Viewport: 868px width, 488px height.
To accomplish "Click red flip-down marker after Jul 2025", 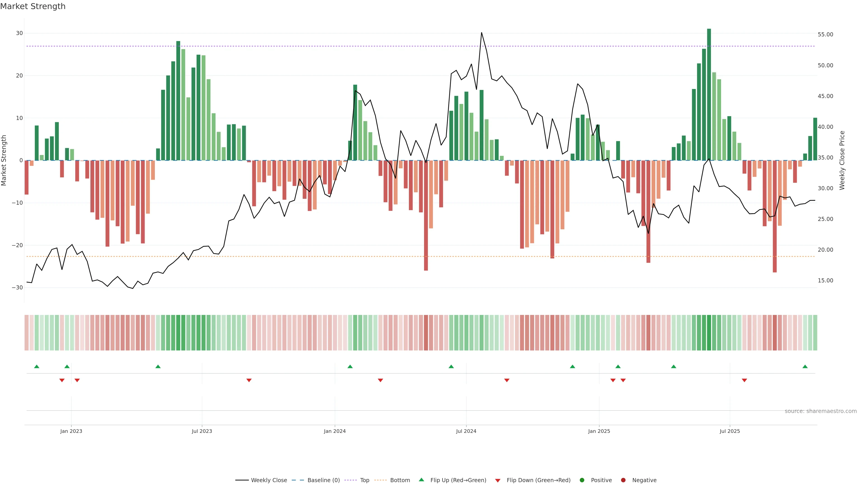I will point(744,380).
